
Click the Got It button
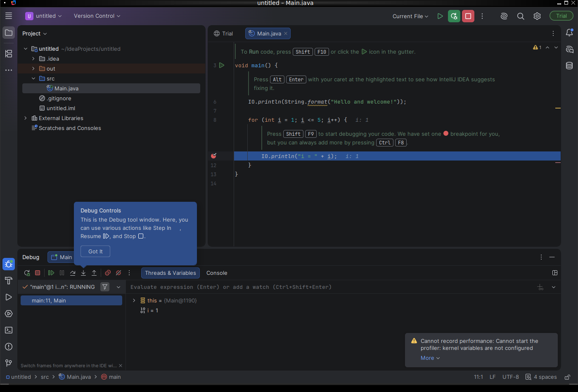(95, 251)
